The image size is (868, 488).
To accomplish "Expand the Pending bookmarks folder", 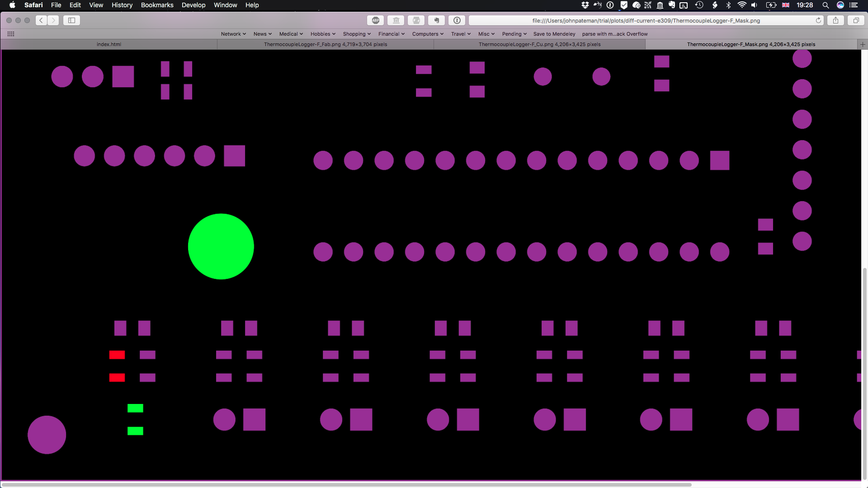I will pyautogui.click(x=514, y=34).
